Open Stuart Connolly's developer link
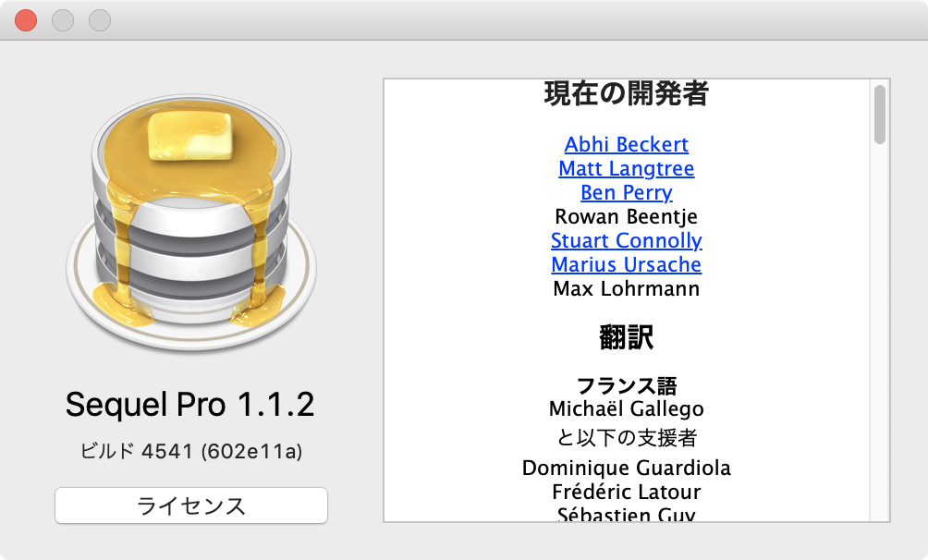928x560 pixels. tap(627, 240)
